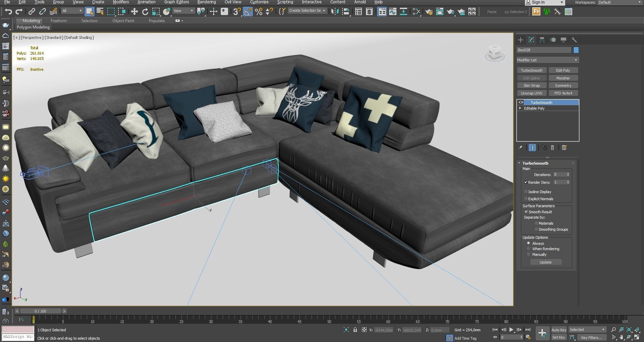Viewport: 644px width, 342px height.
Task: Click the Link selection chain icon
Action: pos(32,12)
